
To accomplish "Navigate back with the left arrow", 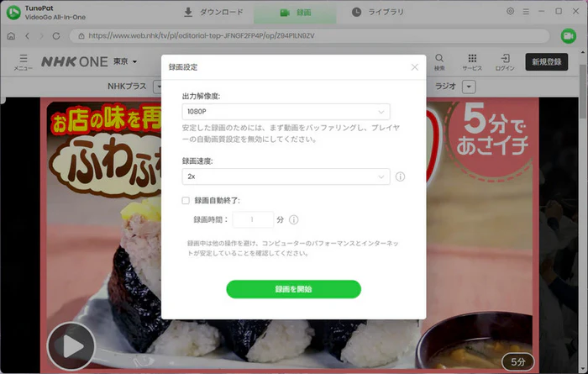I will click(x=27, y=36).
